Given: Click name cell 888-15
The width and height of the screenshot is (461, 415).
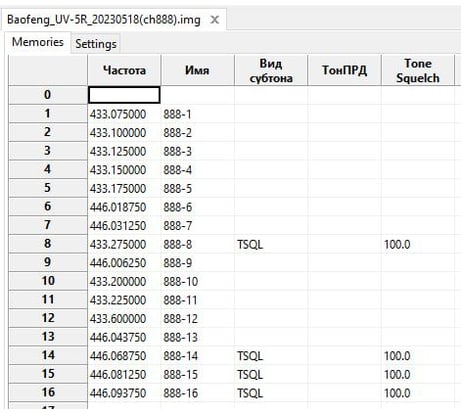Looking at the screenshot, I should click(x=197, y=375).
